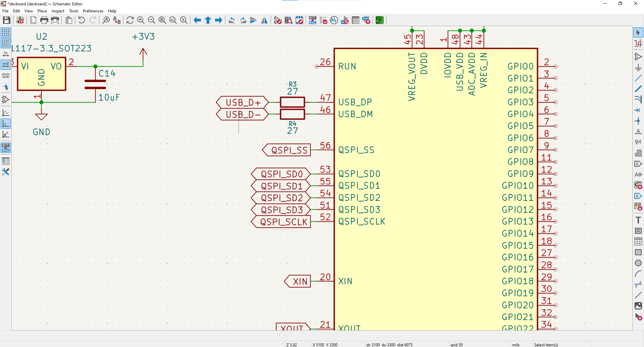644x347 pixels.
Task: Click the Print icon in the toolbar
Action: pyautogui.click(x=44, y=20)
